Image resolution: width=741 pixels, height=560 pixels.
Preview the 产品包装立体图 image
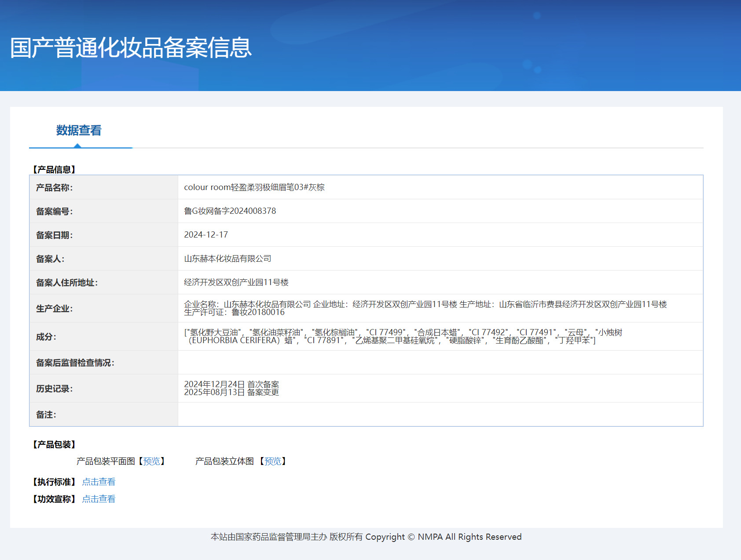(273, 461)
